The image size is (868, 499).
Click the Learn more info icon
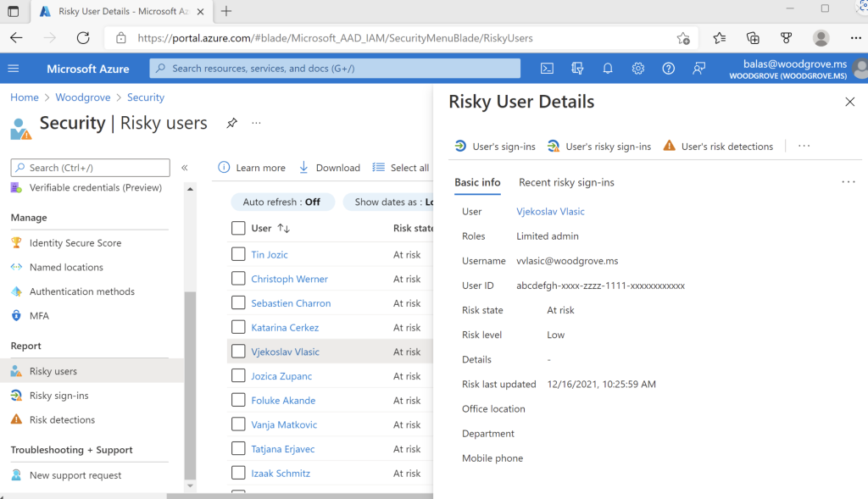224,167
